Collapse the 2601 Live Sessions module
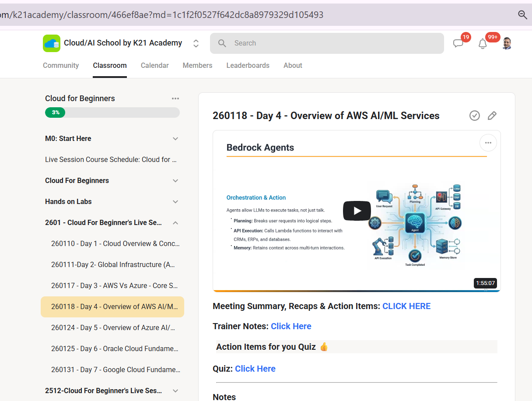532x401 pixels. [x=175, y=222]
